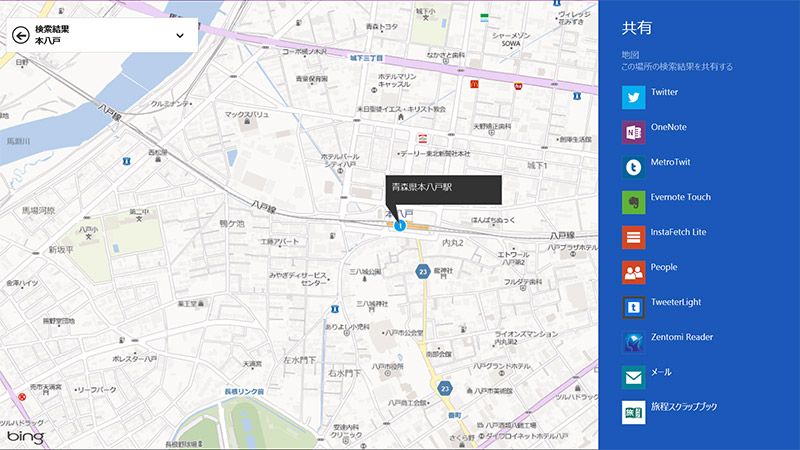Click the Evernote Touch label
Screen dimensions: 800x450
click(680, 197)
